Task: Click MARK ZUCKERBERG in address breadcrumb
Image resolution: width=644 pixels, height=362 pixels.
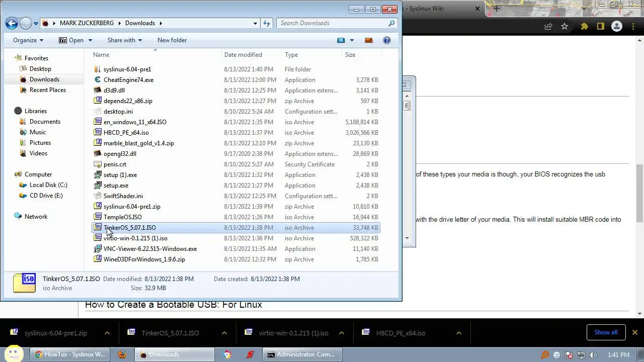Action: 87,23
